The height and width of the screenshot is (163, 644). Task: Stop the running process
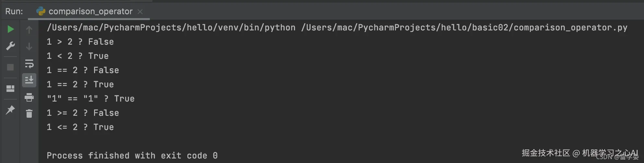[x=10, y=67]
